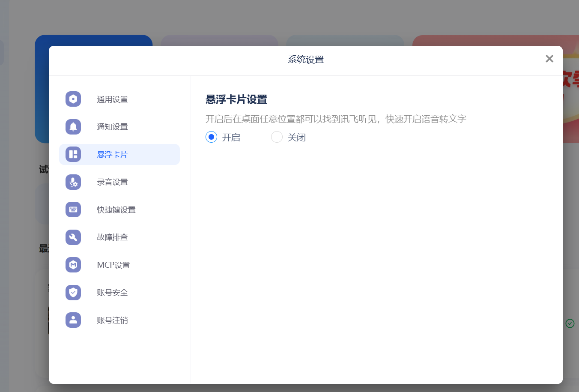Open the MCP设置 configuration page
The image size is (579, 392).
coord(113,265)
